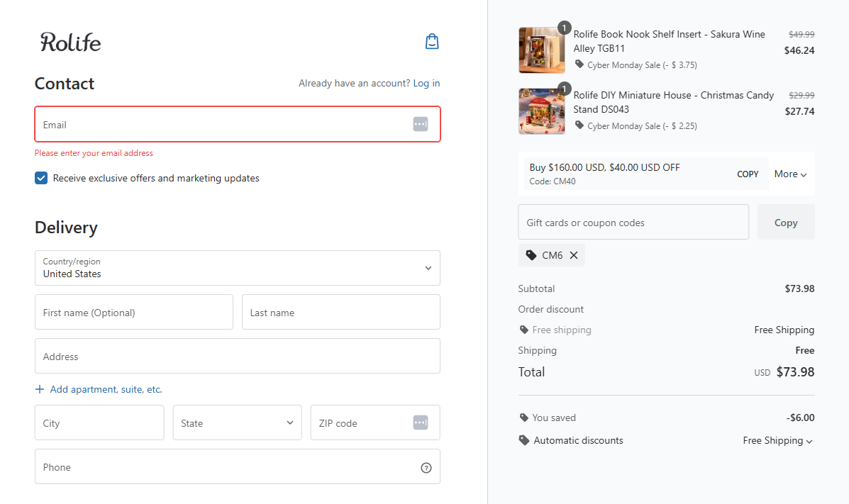
Task: Click the tag icon beside You saved
Action: (523, 418)
